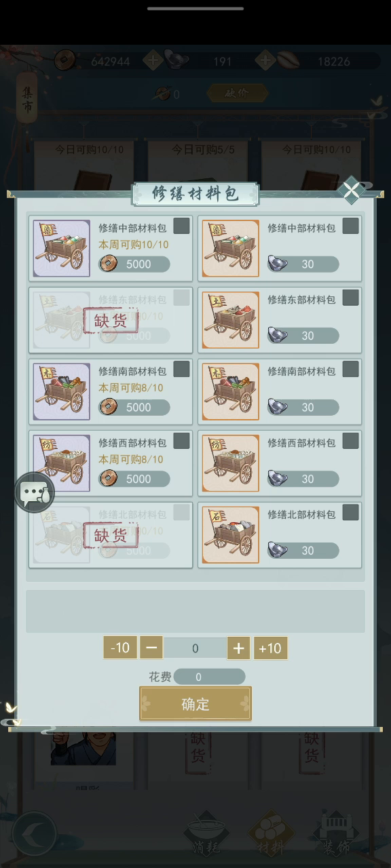Click the western materials cart icon priced 5000 coins

pos(62,463)
